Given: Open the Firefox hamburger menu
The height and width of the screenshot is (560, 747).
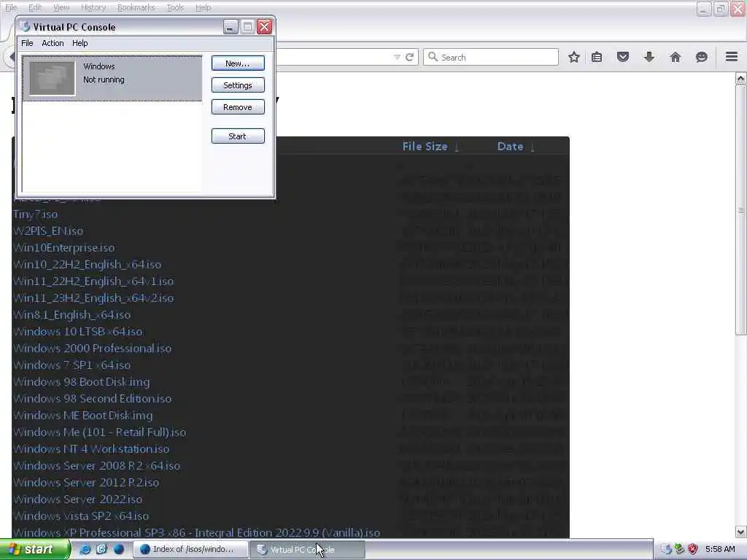Looking at the screenshot, I should point(732,57).
